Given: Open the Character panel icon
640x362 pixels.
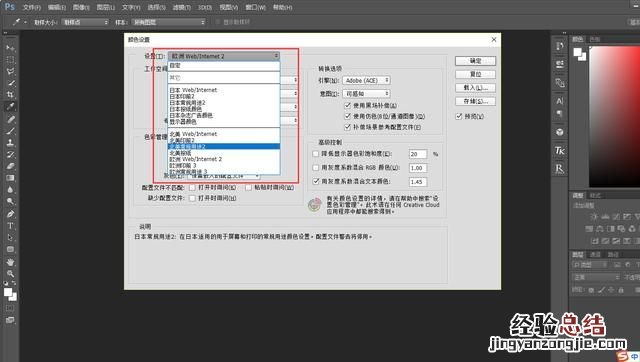Looking at the screenshot, I should (560, 100).
